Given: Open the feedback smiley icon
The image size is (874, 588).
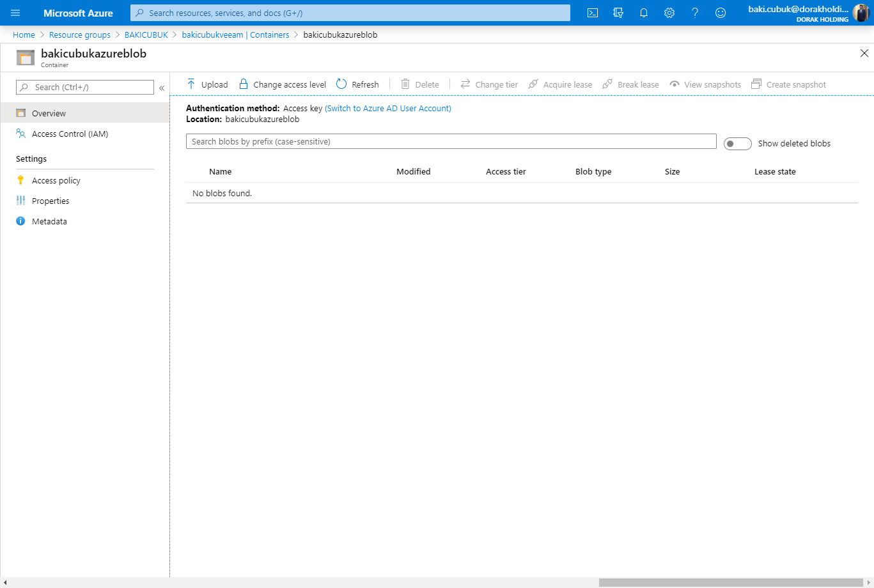Looking at the screenshot, I should pyautogui.click(x=721, y=13).
